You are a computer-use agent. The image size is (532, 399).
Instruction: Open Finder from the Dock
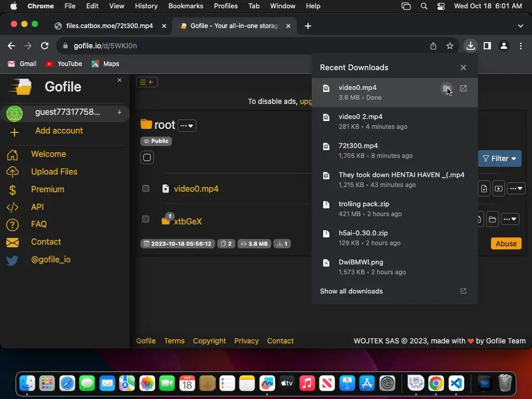pyautogui.click(x=27, y=383)
